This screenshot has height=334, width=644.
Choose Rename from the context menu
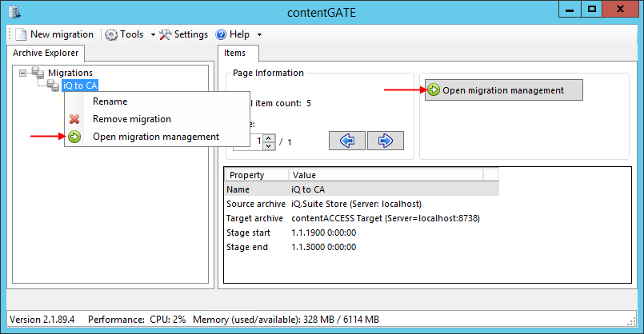(x=110, y=101)
